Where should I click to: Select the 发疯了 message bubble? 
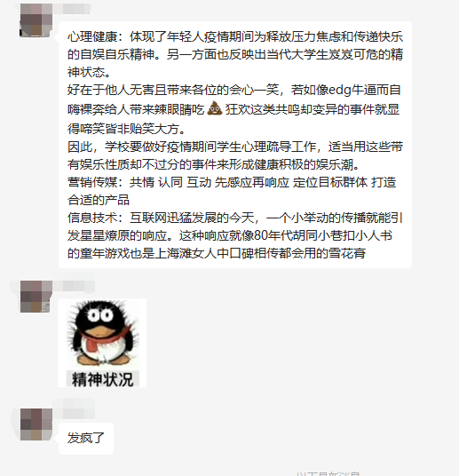(86, 438)
